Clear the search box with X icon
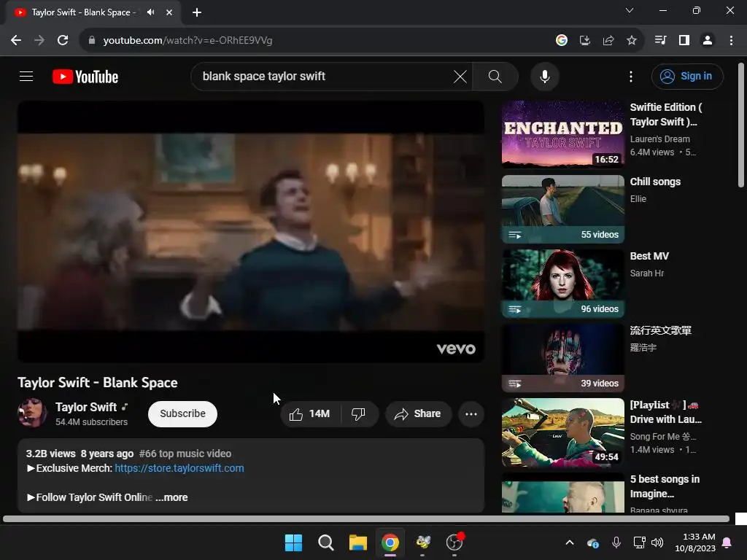Screen dimensions: 747x560 (460, 76)
